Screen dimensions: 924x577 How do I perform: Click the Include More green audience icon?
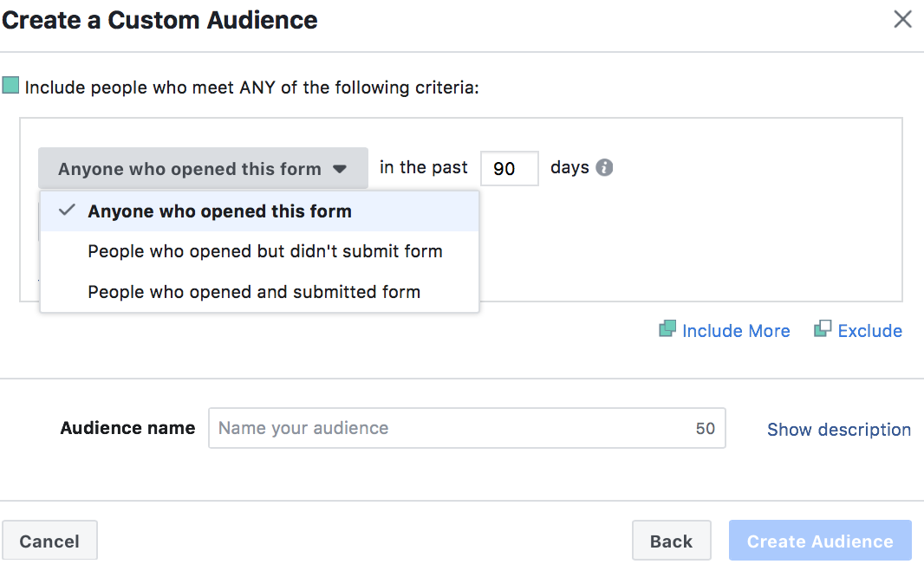(667, 328)
